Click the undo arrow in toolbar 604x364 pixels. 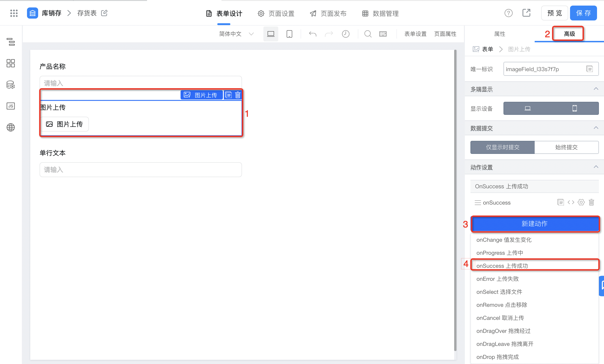coord(312,34)
